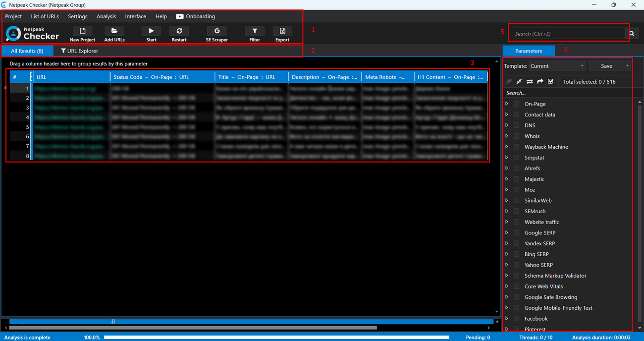Tick the Moz parameter checkbox
The height and width of the screenshot is (341, 644).
tap(516, 190)
